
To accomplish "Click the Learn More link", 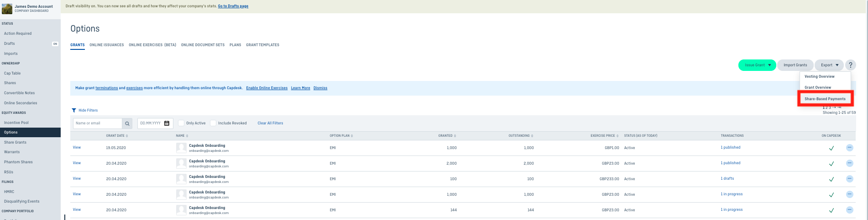I will point(301,88).
